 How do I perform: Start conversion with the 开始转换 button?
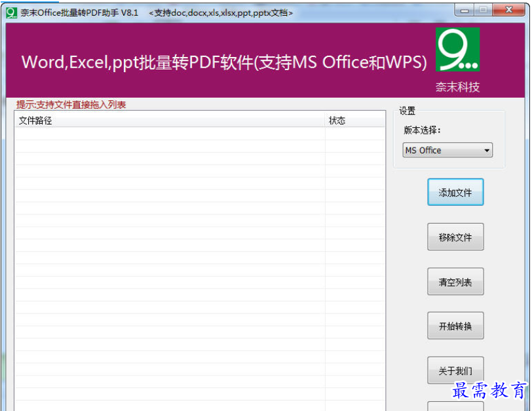[x=455, y=326]
